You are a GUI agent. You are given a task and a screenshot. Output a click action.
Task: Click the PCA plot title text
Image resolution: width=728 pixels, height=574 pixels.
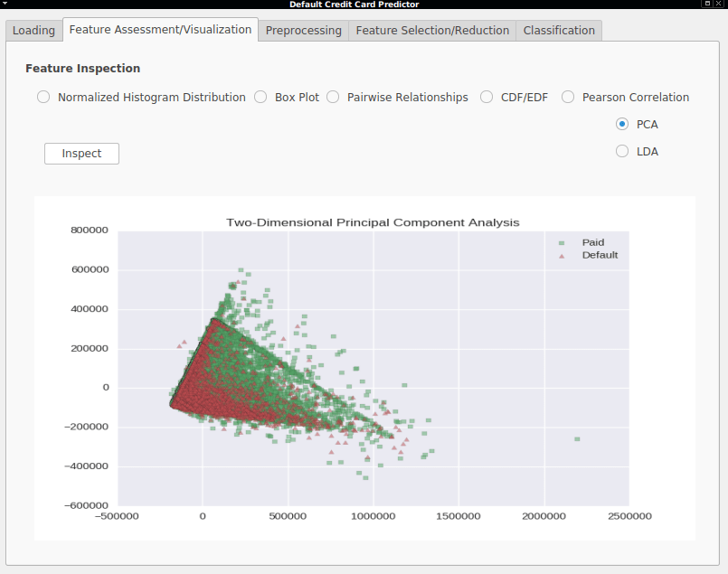pyautogui.click(x=373, y=222)
